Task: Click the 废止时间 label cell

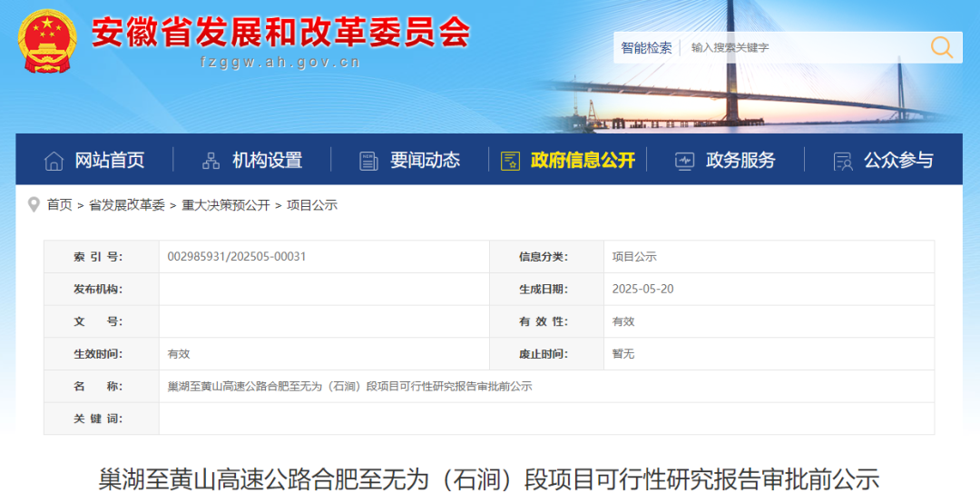Action: pyautogui.click(x=546, y=354)
